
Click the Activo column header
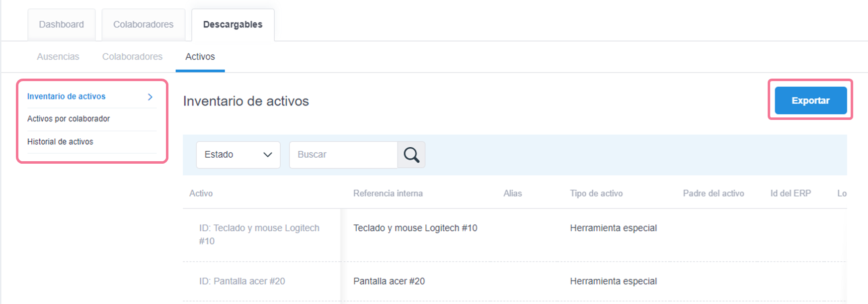[x=201, y=194]
